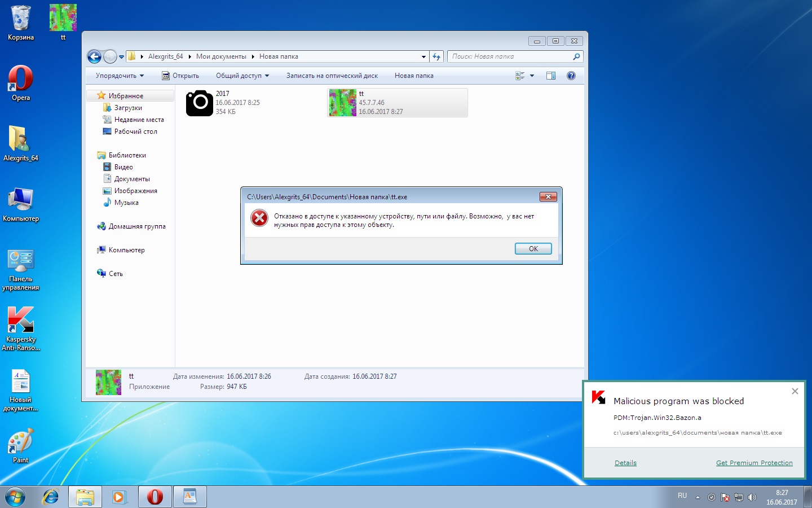Open Загрузки in the navigation pane
This screenshot has height=508, width=812.
(x=128, y=108)
